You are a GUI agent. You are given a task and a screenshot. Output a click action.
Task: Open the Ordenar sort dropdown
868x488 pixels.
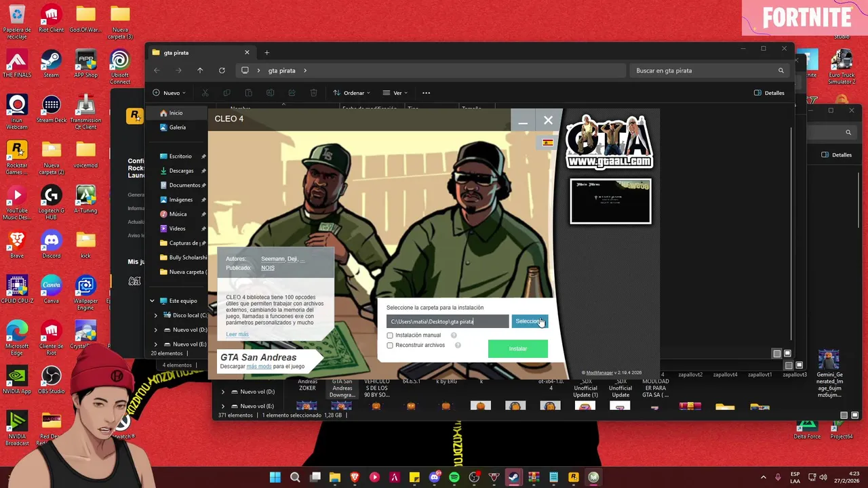click(351, 93)
